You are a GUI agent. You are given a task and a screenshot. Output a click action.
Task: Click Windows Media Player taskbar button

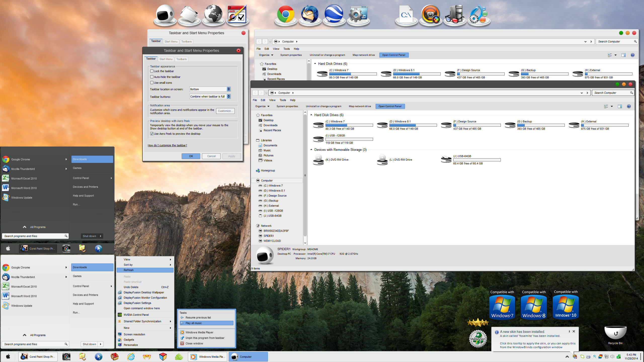coord(208,357)
